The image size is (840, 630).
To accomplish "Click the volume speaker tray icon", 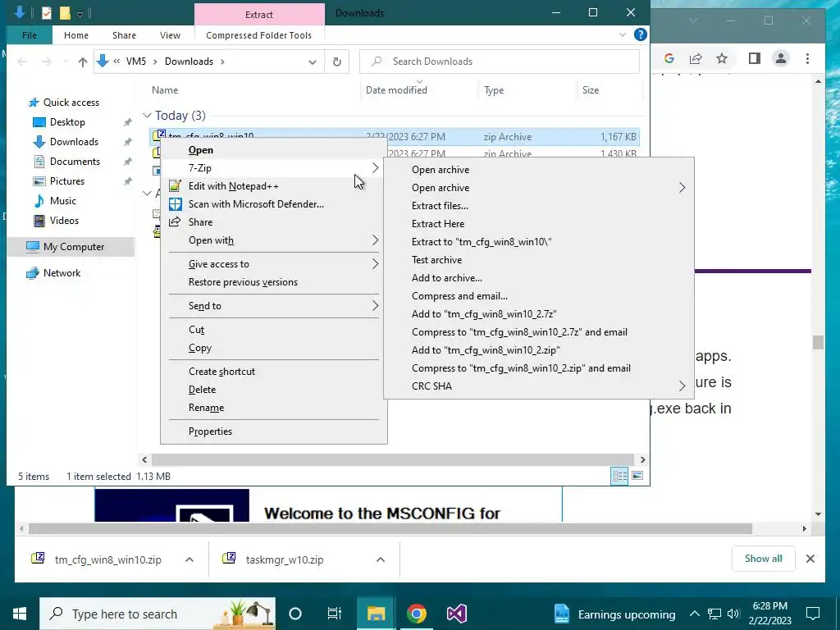I will (733, 614).
